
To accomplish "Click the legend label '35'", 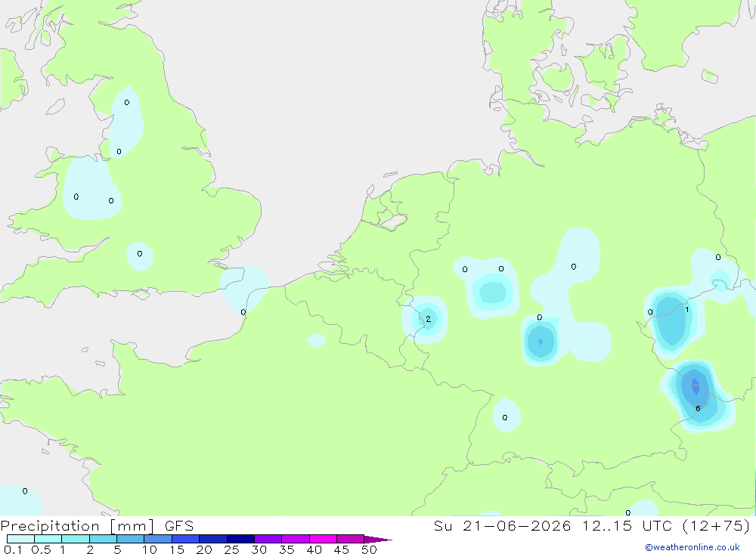I will click(287, 549).
